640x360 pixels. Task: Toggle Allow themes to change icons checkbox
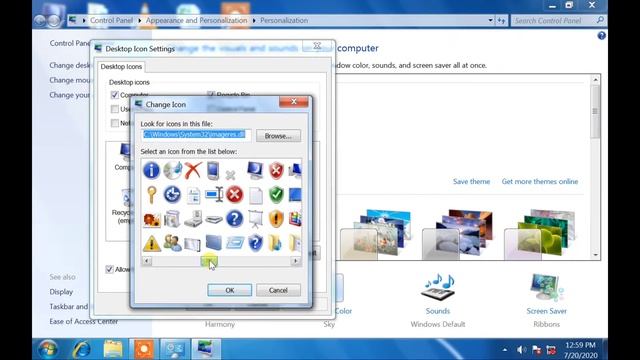click(x=109, y=269)
